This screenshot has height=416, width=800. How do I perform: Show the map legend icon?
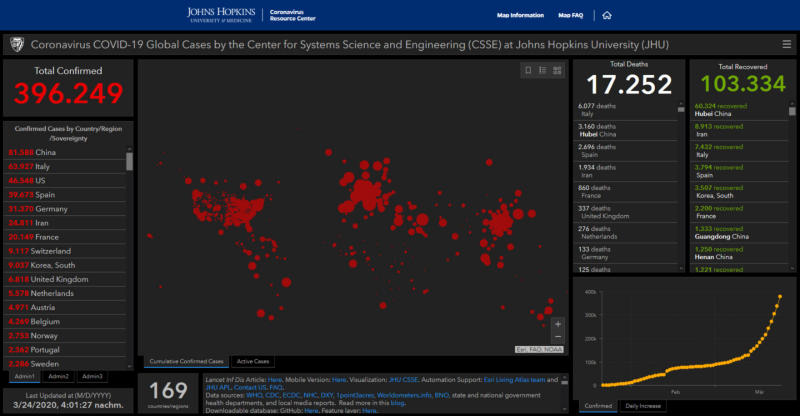pyautogui.click(x=543, y=70)
